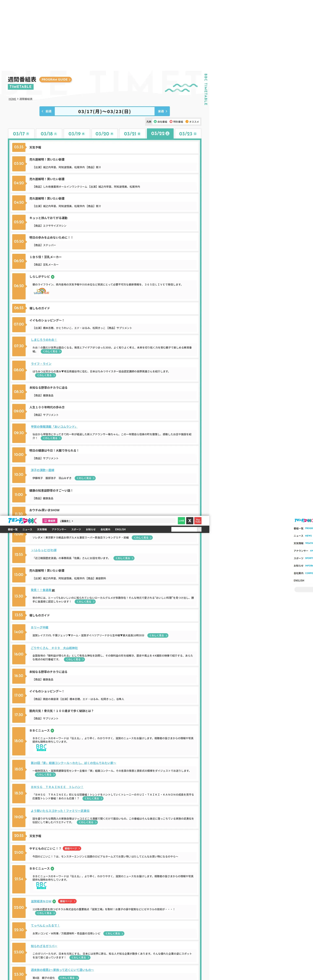Open the しまじろうのわお！ program link
The image size is (313, 980).
tap(44, 340)
